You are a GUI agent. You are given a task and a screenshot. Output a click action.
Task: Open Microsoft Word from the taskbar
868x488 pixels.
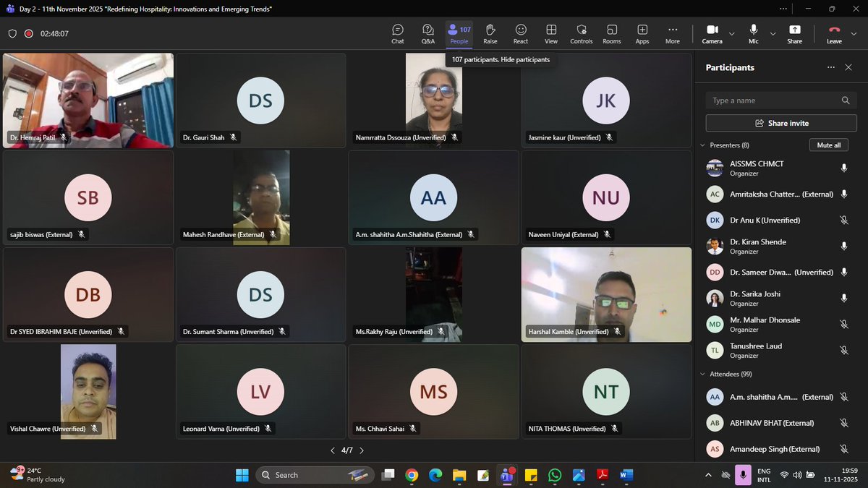coord(626,475)
